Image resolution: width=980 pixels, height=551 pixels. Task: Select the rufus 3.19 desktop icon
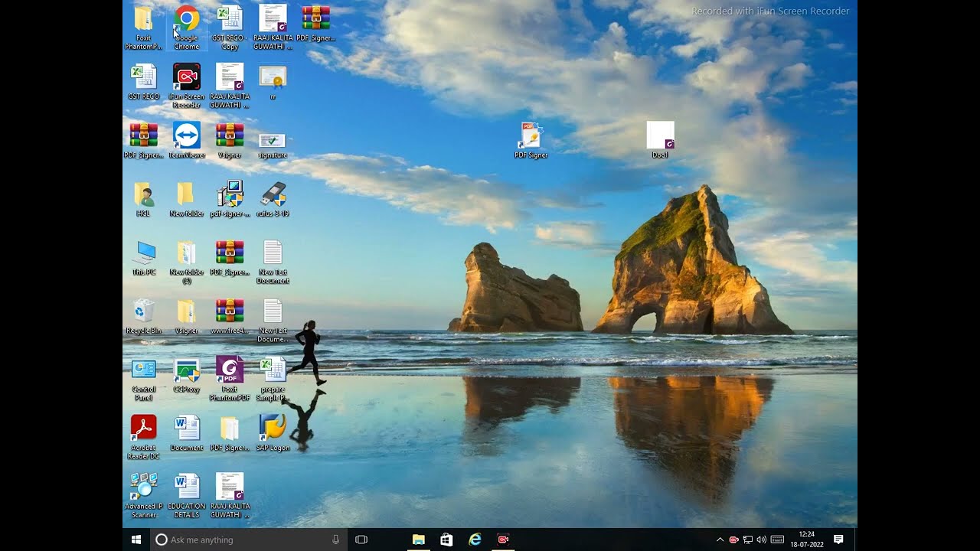pos(273,199)
